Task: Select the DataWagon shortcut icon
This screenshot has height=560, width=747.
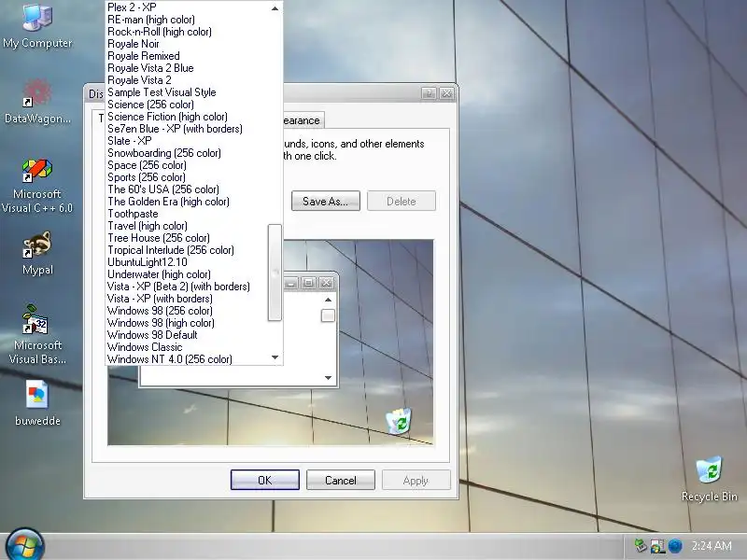Action: coord(37,103)
